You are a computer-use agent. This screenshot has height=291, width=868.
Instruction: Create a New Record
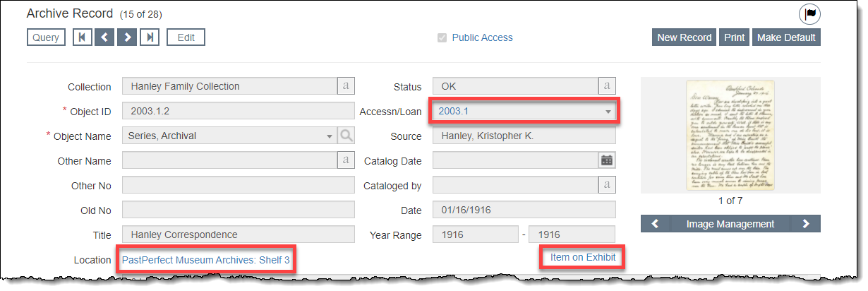[x=684, y=37]
